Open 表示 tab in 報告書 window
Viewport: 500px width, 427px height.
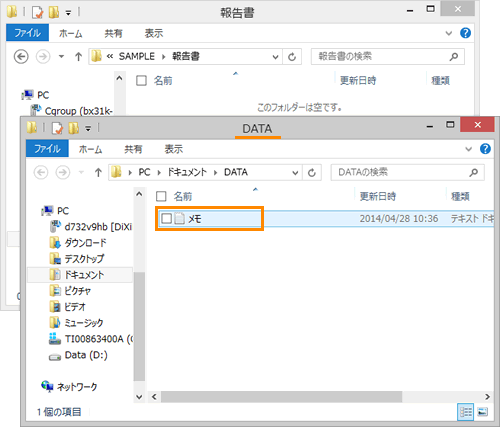154,33
